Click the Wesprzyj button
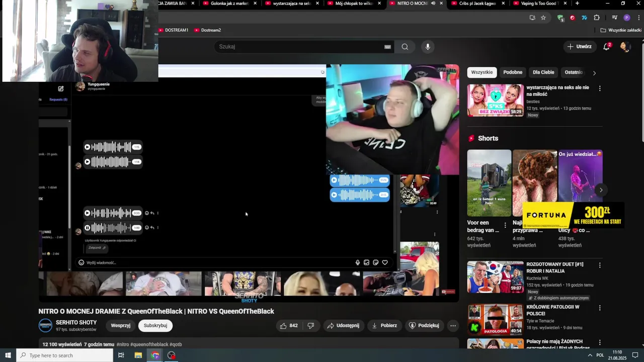The image size is (644, 362). pos(121,326)
